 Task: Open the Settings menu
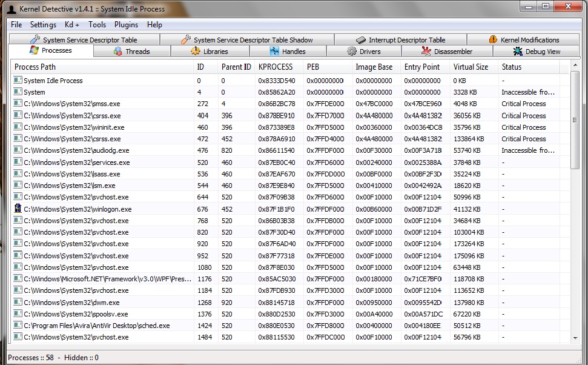(x=43, y=25)
